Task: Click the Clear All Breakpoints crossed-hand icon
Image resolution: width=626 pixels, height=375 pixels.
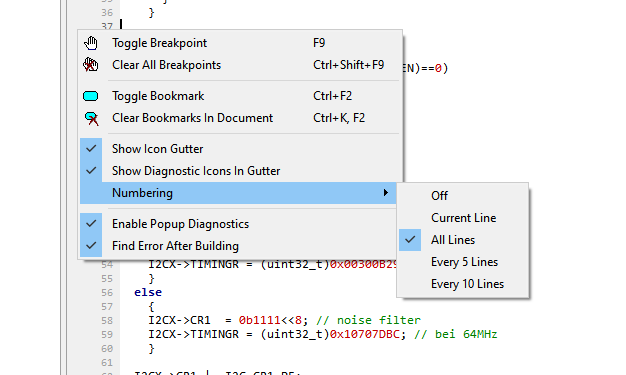Action: (x=91, y=65)
